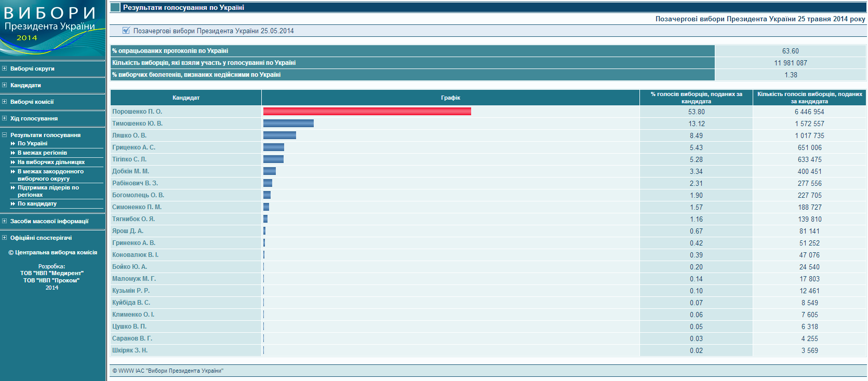Screen dimensions: 868x381
Task: Expand the Засоби масової інформації section
Action: tap(4, 221)
